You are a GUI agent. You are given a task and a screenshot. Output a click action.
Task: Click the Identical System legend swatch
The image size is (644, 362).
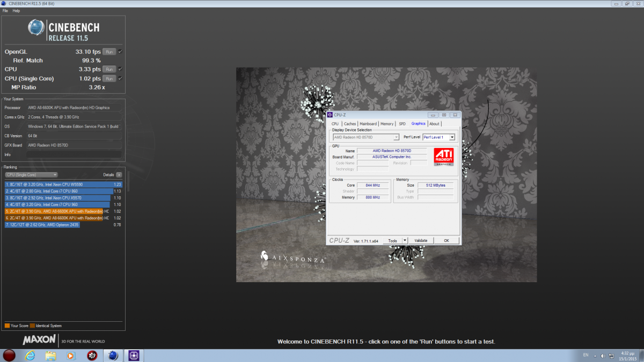coord(32,326)
